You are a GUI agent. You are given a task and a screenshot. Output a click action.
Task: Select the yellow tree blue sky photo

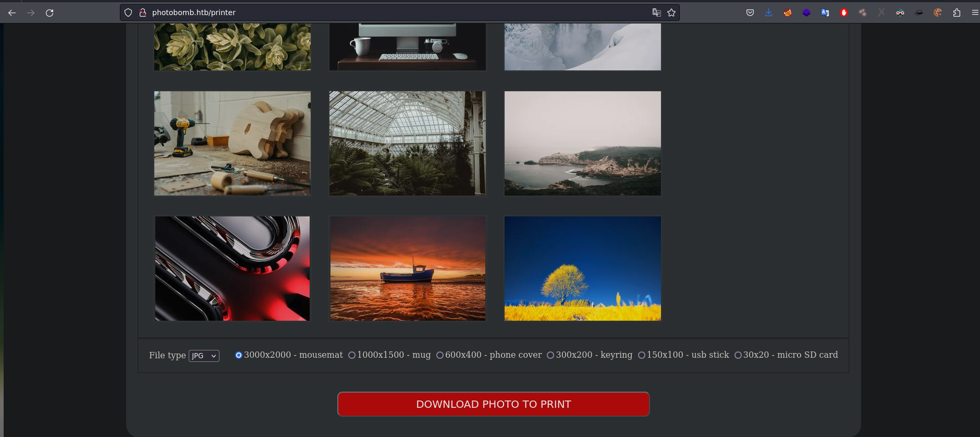pyautogui.click(x=582, y=269)
